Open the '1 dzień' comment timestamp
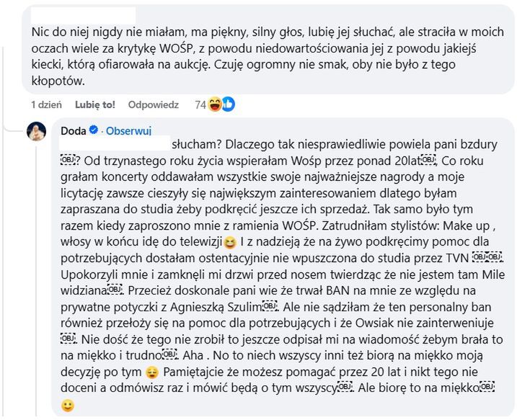 point(46,104)
